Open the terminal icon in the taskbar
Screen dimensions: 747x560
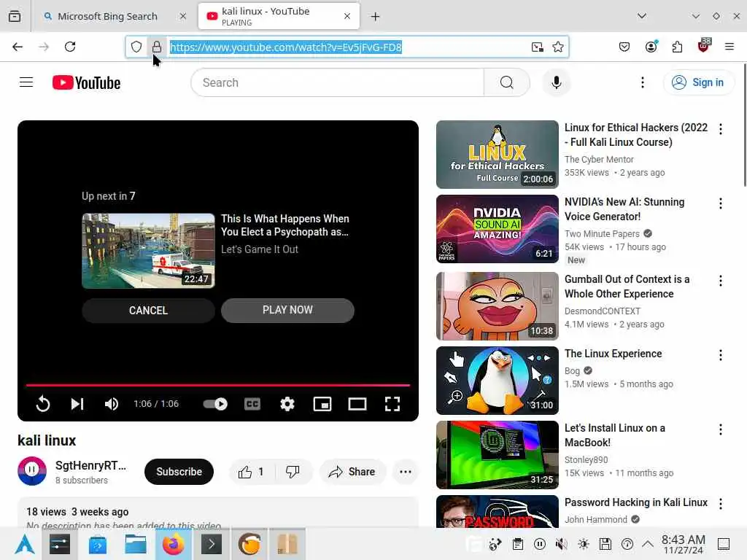211,544
